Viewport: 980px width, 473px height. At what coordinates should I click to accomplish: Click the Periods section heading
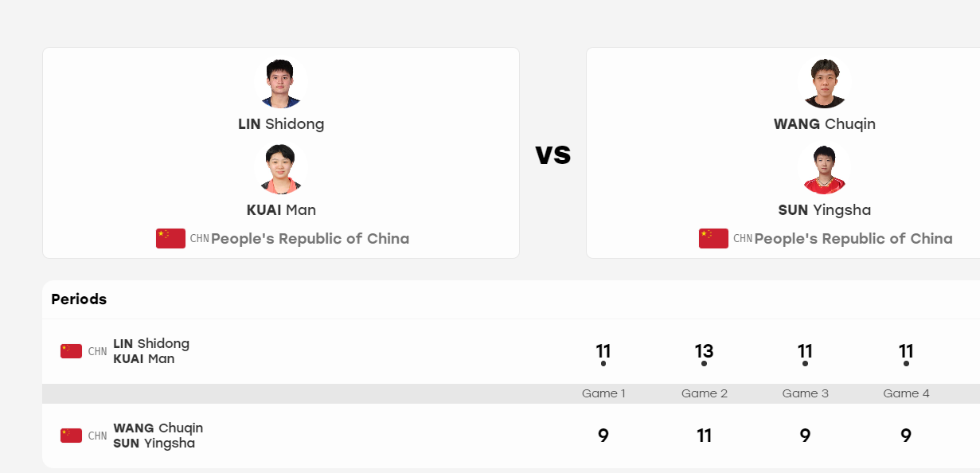point(79,299)
